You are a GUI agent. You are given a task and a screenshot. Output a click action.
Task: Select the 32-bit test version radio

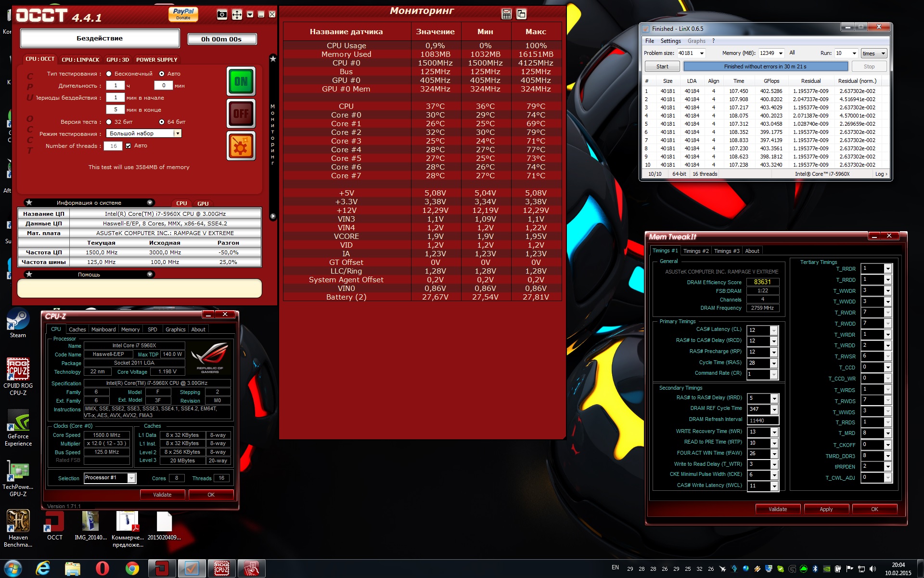click(109, 122)
